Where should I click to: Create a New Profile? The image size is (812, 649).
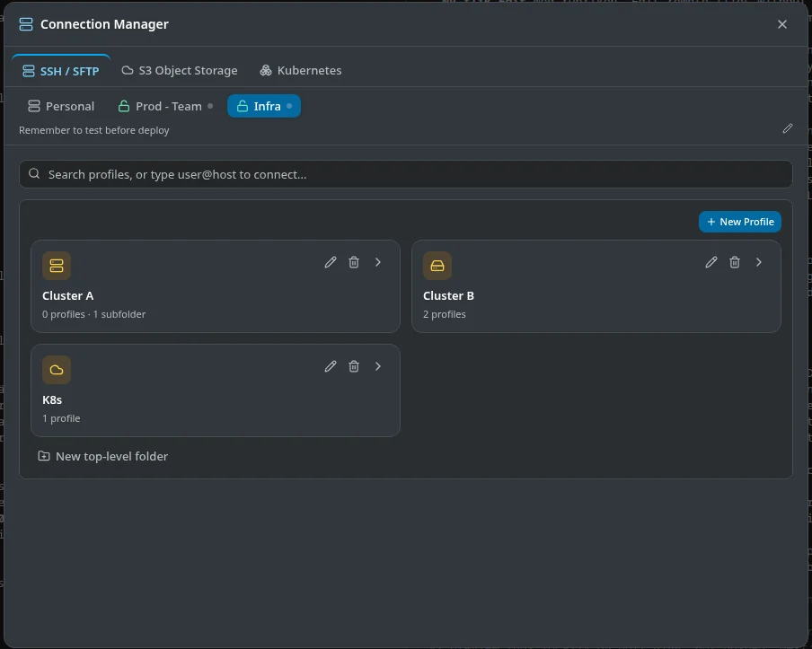pyautogui.click(x=740, y=222)
